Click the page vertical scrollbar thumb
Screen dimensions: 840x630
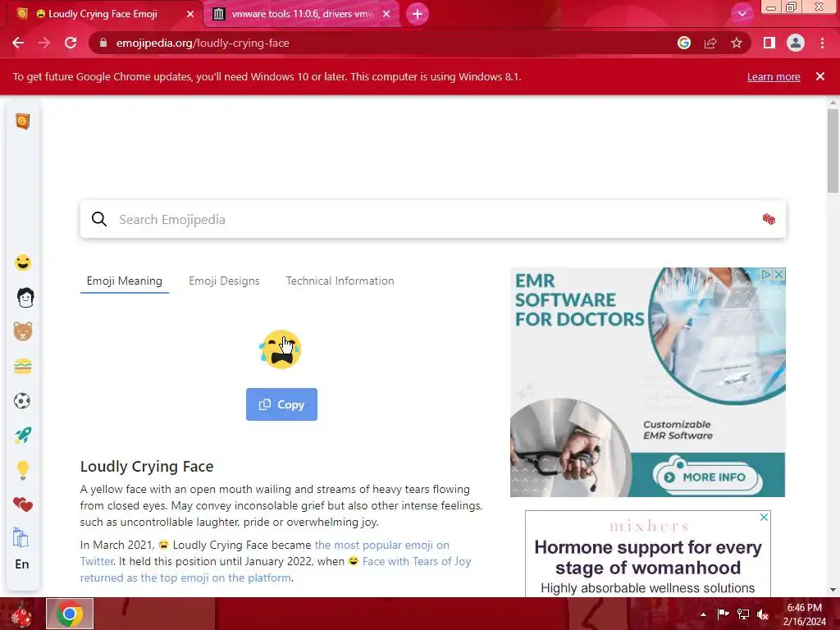833,150
